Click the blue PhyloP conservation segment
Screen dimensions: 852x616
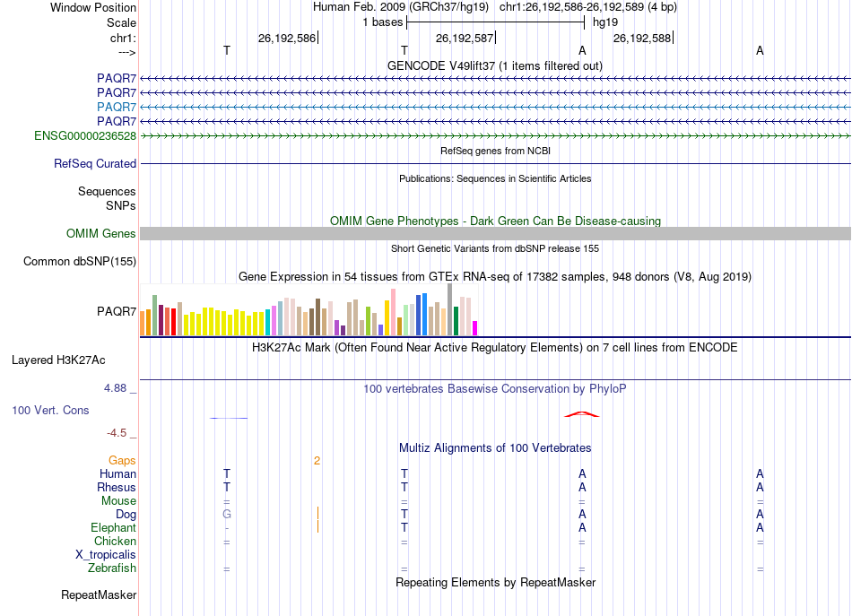coord(228,418)
